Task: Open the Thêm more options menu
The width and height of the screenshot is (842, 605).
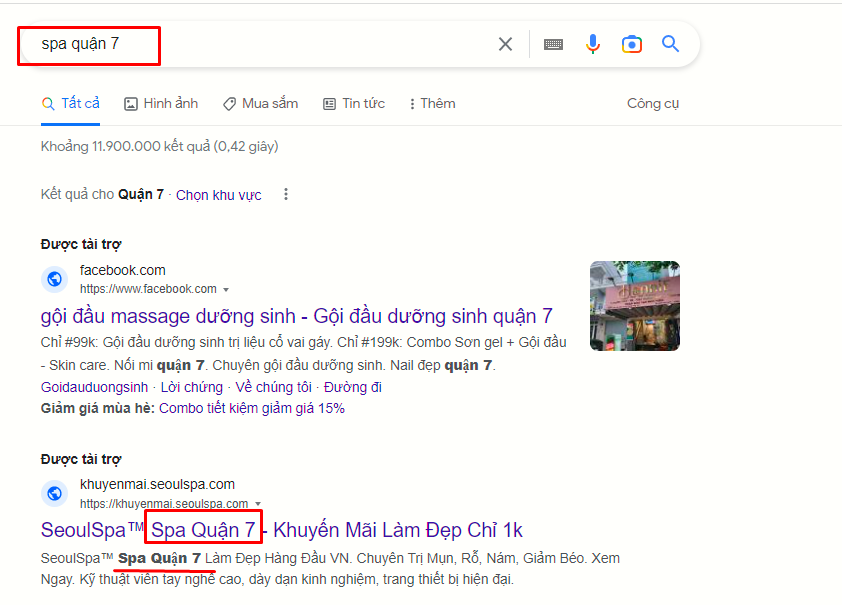Action: (x=432, y=104)
